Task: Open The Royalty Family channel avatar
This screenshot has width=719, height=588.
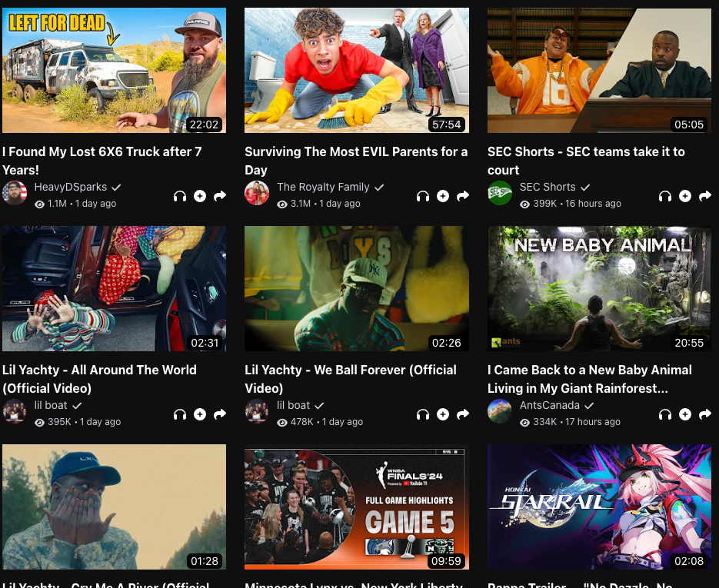Action: (x=257, y=193)
